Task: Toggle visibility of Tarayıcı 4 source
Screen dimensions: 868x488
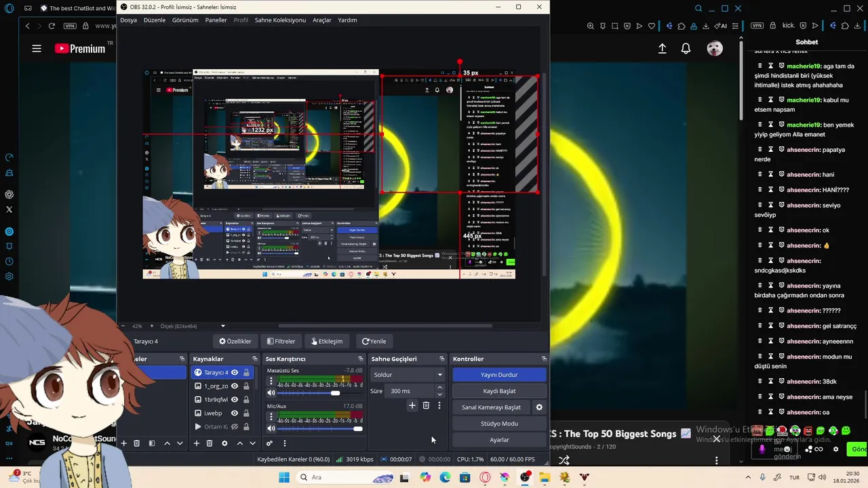Action: click(235, 373)
